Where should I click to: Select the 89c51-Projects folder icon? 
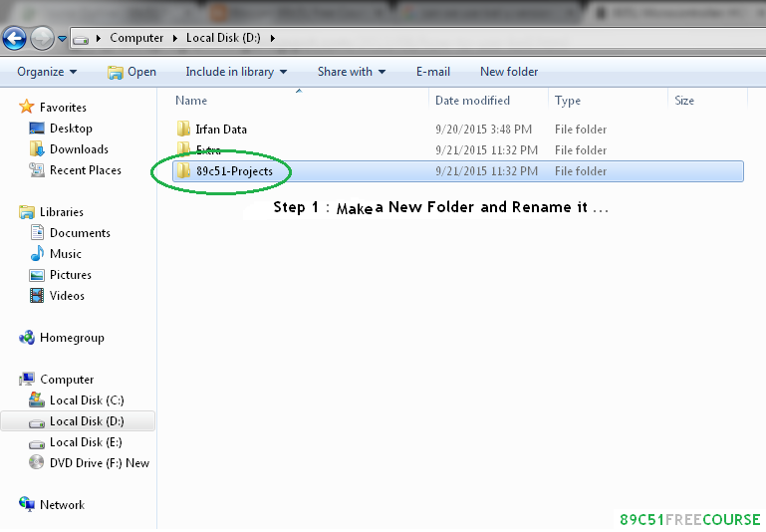[x=183, y=171]
